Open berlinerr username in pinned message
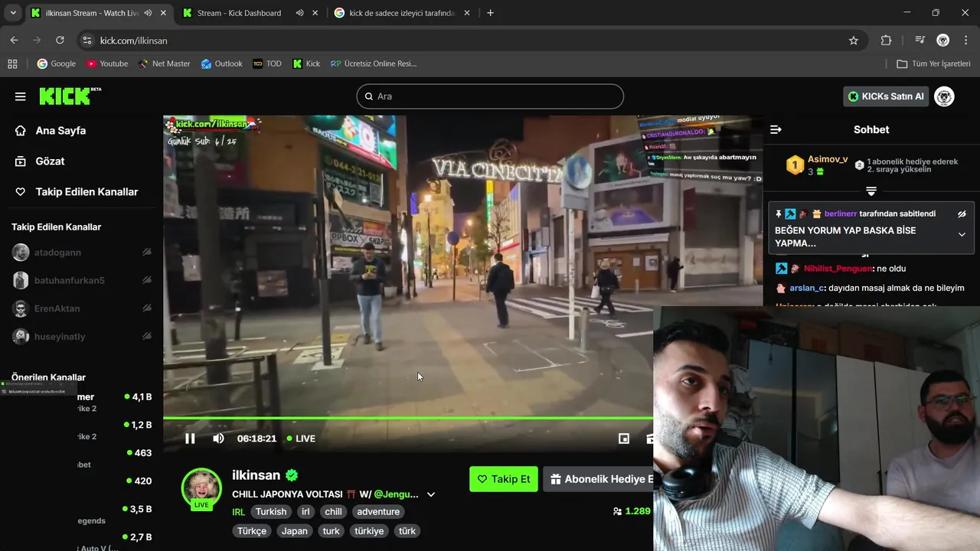This screenshot has width=980, height=551. click(841, 214)
